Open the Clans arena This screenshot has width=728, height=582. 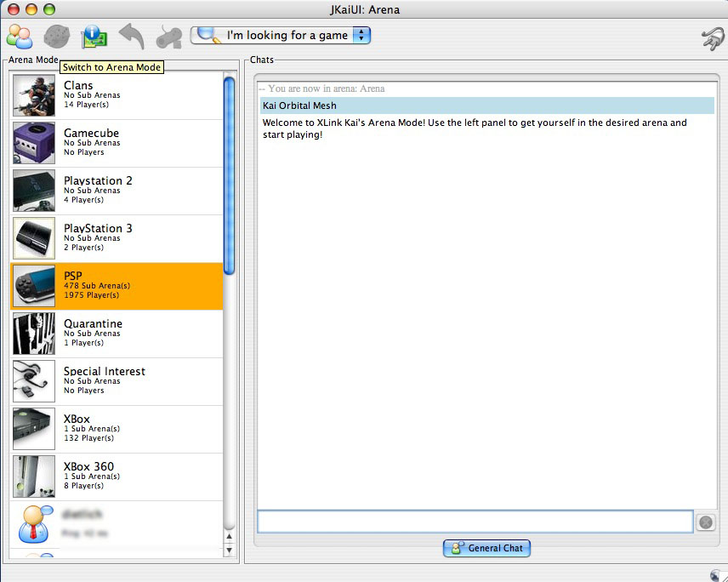coord(117,95)
